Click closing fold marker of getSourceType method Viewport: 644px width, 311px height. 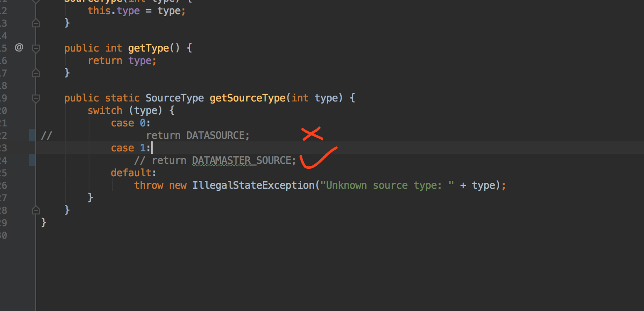click(x=36, y=210)
